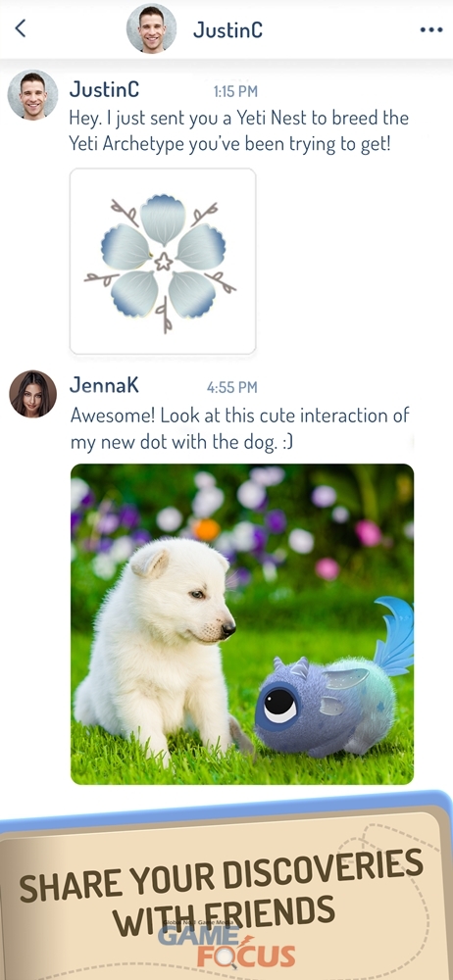Image resolution: width=453 pixels, height=980 pixels.
Task: Open the puppy and dot photo
Action: pyautogui.click(x=242, y=623)
